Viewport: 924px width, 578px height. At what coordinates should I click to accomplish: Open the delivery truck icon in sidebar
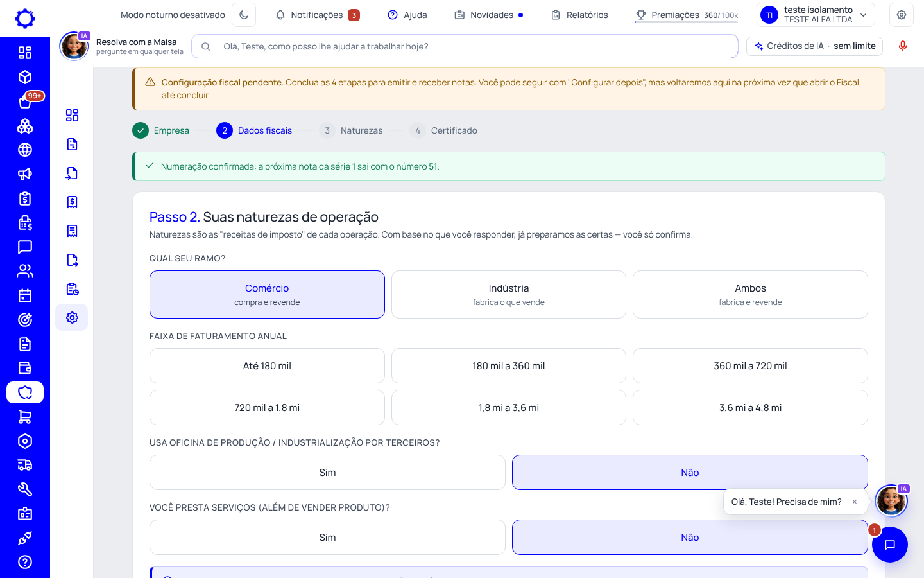[25, 465]
